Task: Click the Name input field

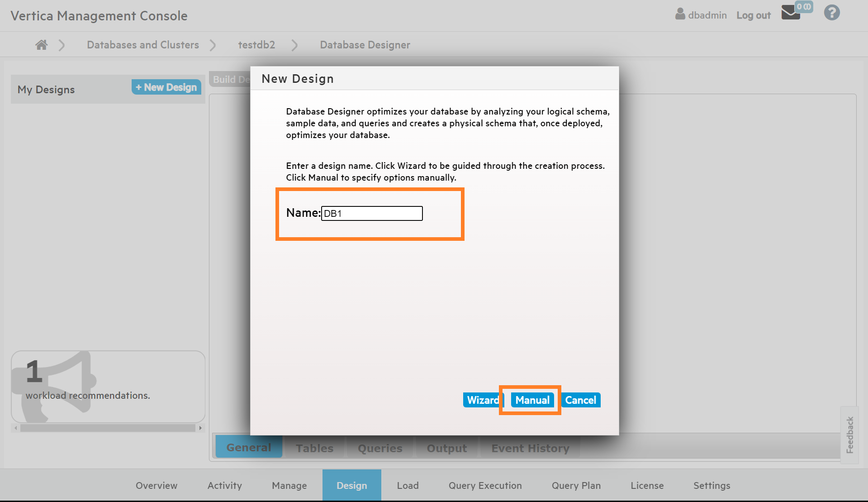Action: (371, 214)
